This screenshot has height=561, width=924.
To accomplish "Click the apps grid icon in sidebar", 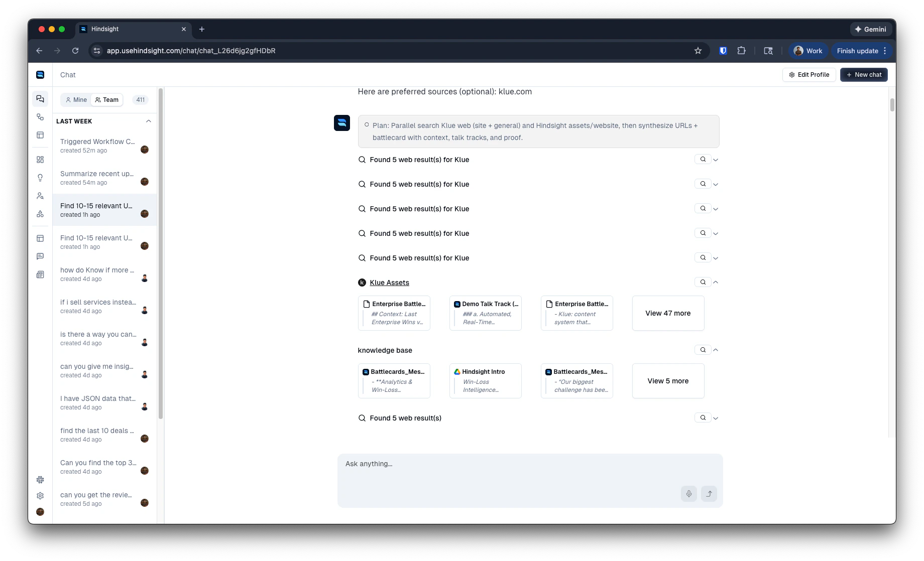I will point(40,160).
